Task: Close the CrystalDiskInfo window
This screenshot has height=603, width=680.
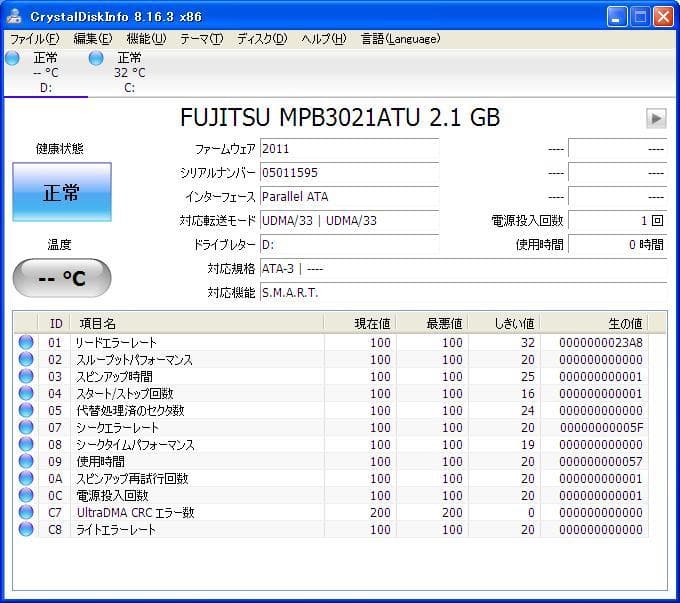Action: [664, 16]
